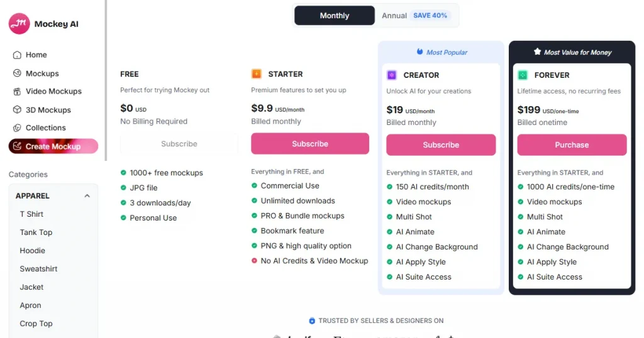Image resolution: width=644 pixels, height=338 pixels.
Task: Click the $19 CREATOR price
Action: (395, 109)
